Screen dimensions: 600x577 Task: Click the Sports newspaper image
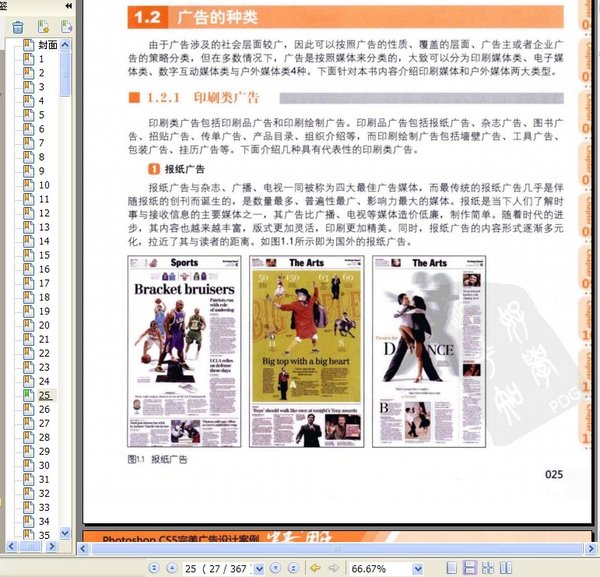(x=184, y=352)
